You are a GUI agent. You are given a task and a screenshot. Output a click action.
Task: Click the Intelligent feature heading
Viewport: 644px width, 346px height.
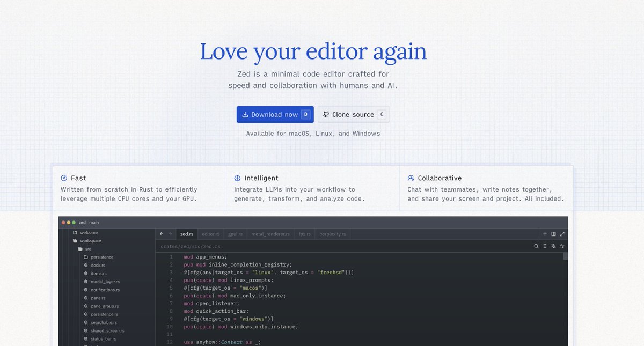261,178
